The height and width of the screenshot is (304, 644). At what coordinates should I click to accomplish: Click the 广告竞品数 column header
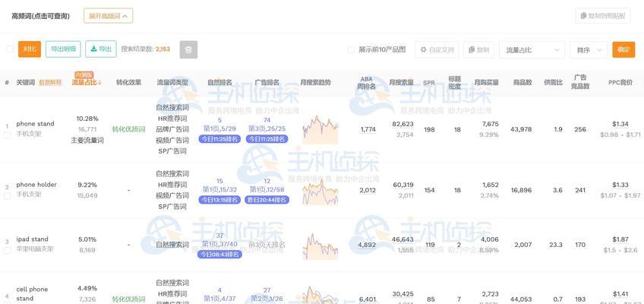(580, 82)
